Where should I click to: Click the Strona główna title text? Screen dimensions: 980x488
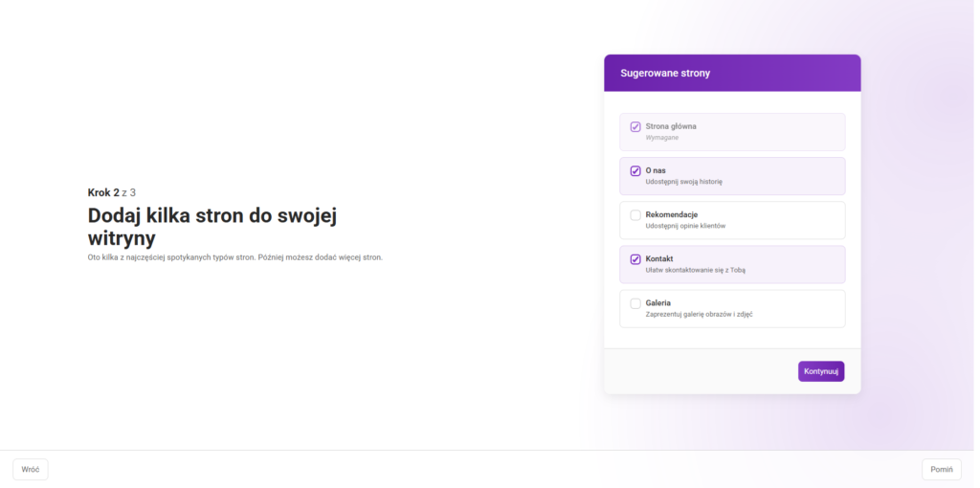pyautogui.click(x=671, y=126)
